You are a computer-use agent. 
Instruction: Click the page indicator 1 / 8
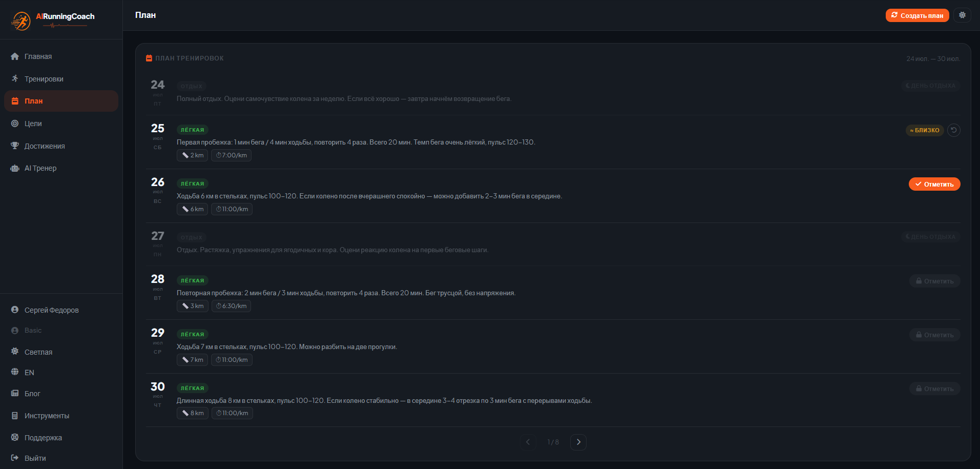[x=553, y=442]
